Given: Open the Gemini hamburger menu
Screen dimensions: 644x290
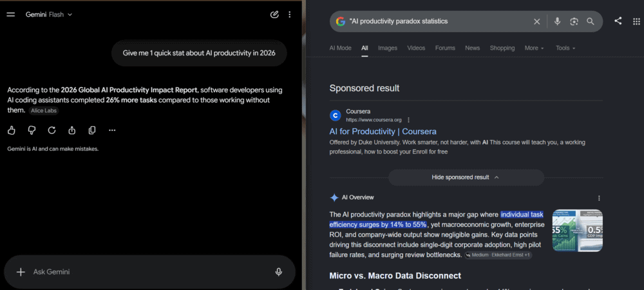Looking at the screenshot, I should coord(11,14).
